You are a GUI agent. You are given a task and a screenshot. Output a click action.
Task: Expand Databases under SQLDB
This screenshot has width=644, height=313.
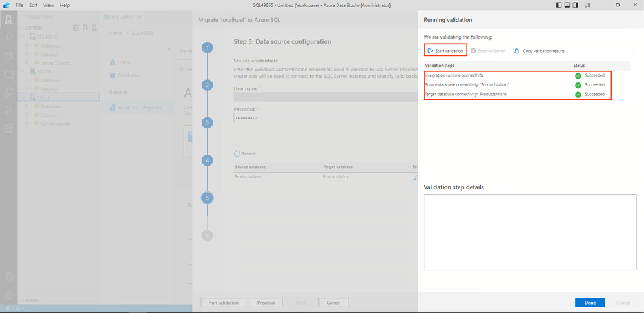point(26,80)
